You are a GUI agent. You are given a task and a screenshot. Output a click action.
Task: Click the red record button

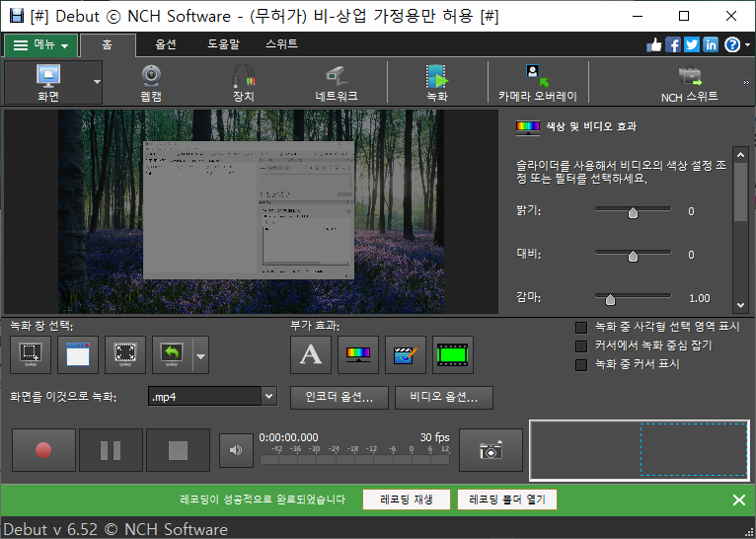tap(42, 450)
